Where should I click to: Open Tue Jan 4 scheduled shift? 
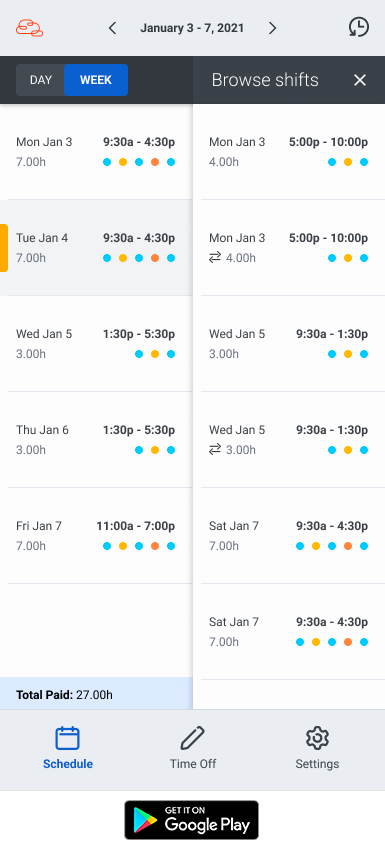tap(96, 248)
